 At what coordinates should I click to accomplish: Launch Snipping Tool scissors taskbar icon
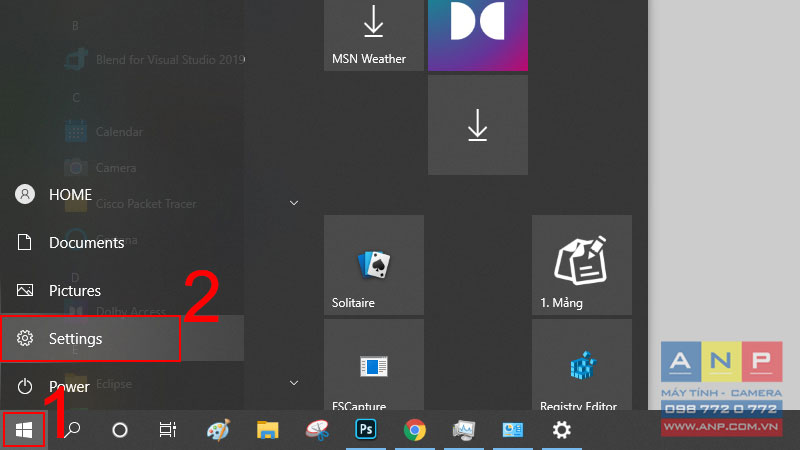pos(317,430)
